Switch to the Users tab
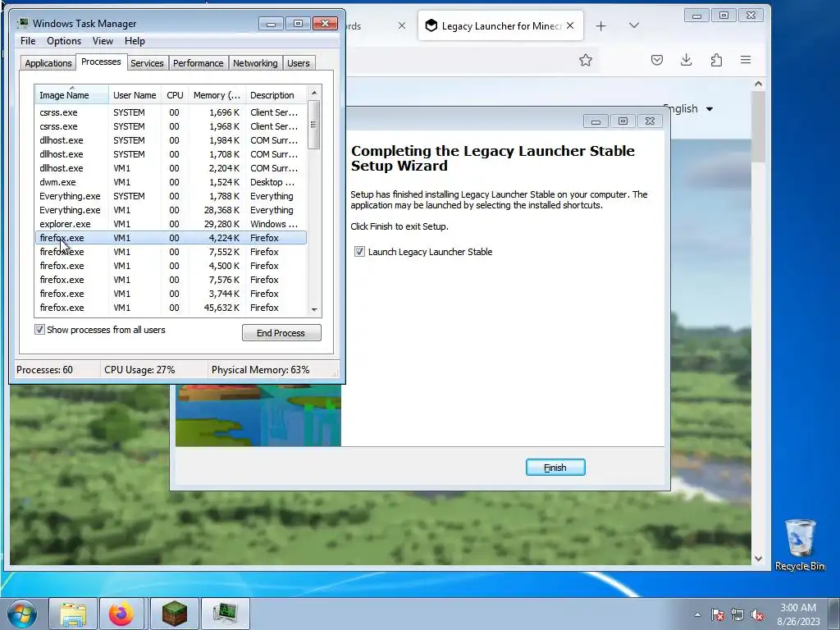 coord(299,63)
